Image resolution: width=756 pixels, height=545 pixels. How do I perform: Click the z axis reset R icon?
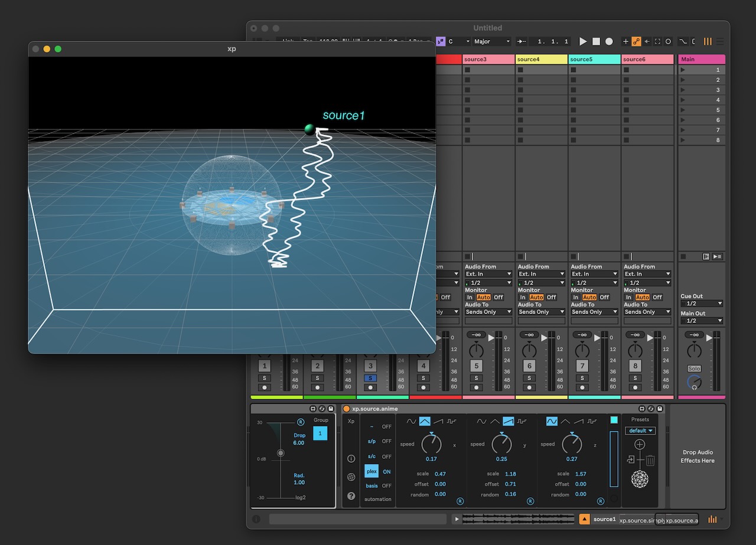[x=601, y=501]
